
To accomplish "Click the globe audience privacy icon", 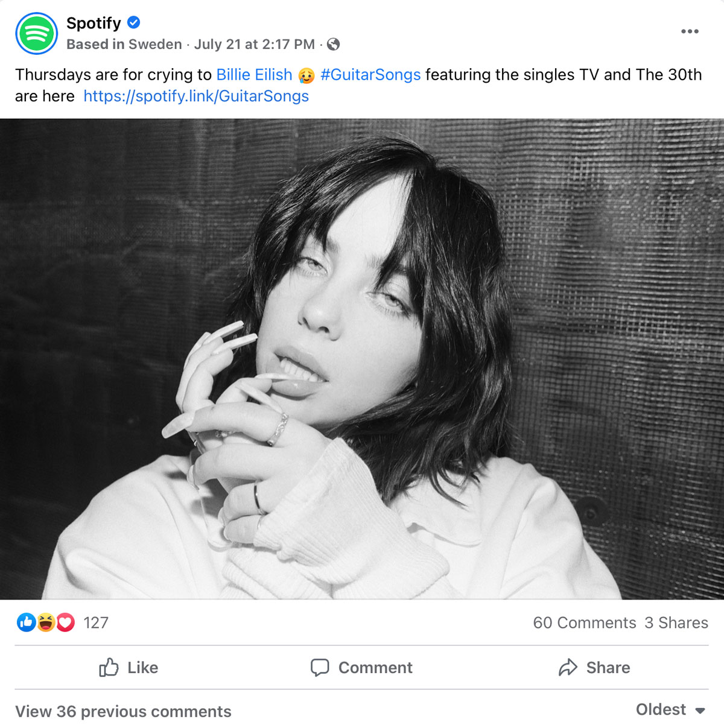I will click(x=334, y=44).
